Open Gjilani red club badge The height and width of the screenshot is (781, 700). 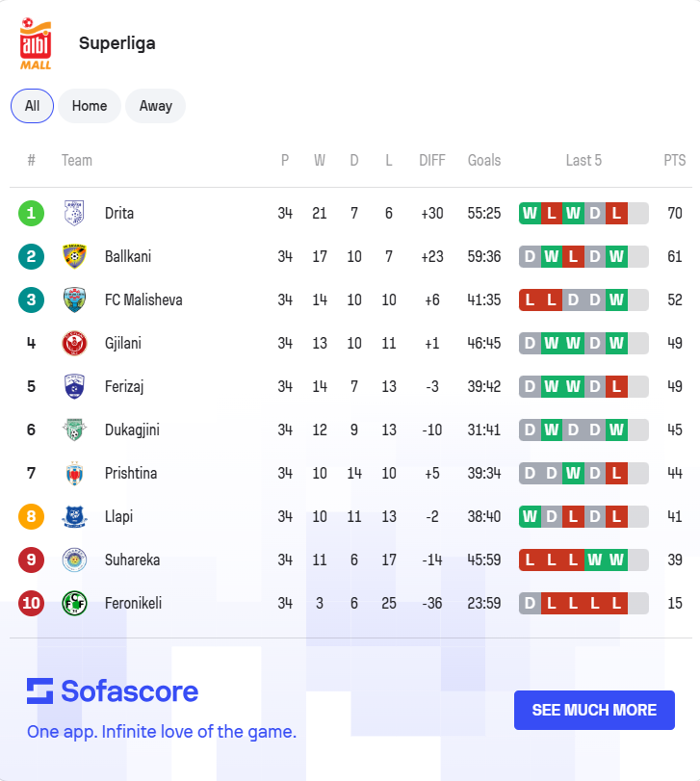click(74, 343)
